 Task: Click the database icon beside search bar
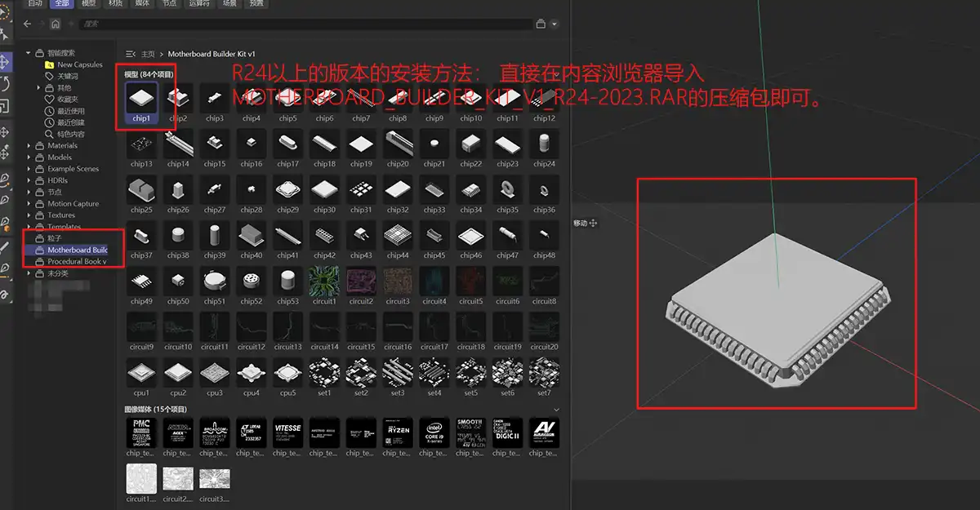(541, 24)
